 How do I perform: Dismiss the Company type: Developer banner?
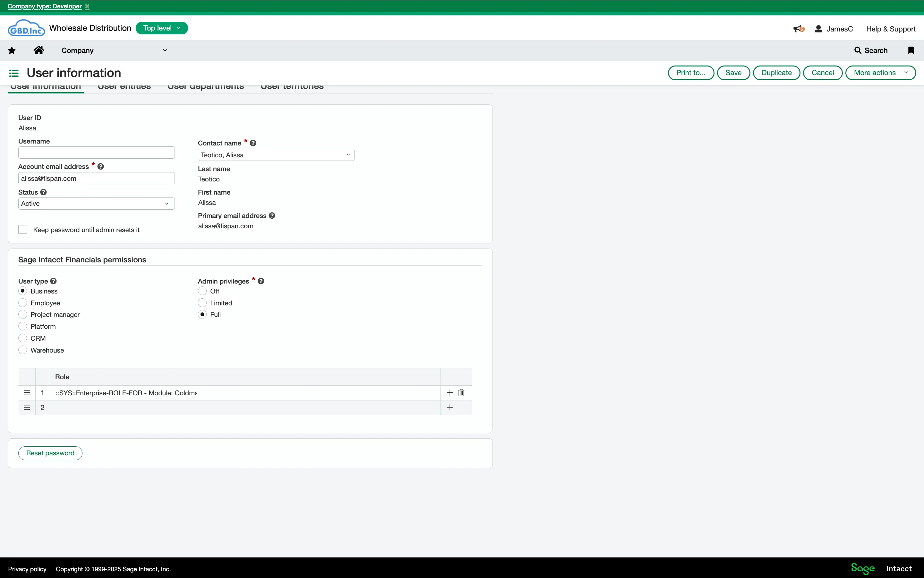87,6
